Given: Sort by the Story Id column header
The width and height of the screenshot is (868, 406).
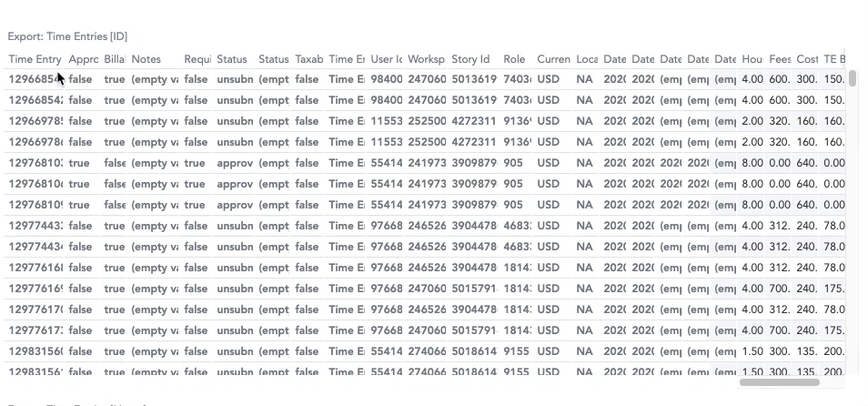Looking at the screenshot, I should (471, 59).
